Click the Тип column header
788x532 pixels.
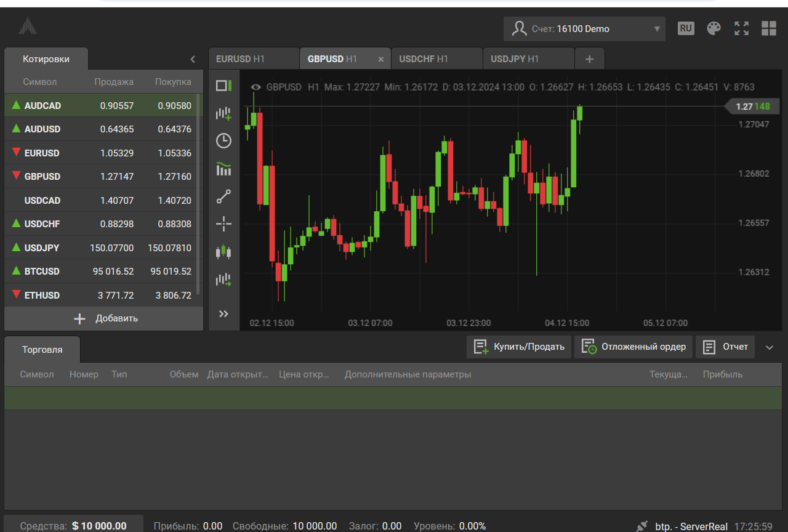pyautogui.click(x=119, y=374)
